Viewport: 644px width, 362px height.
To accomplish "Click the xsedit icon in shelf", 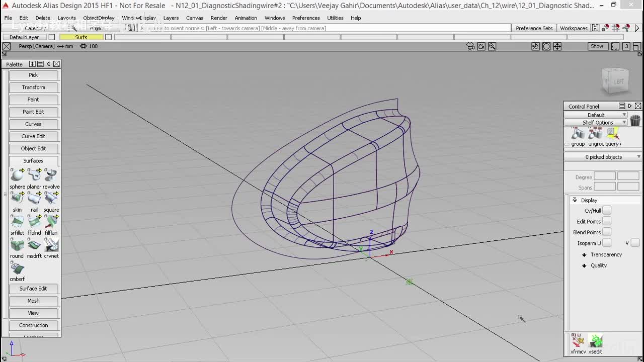I will (596, 341).
